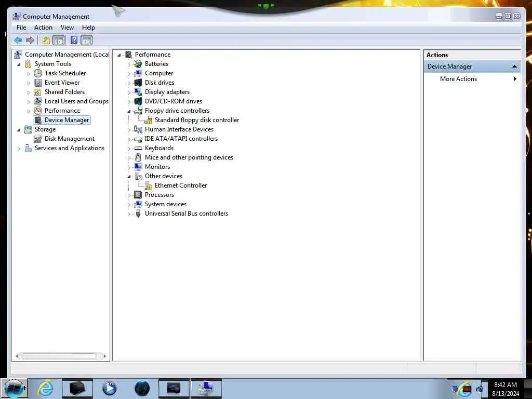The height and width of the screenshot is (399, 532).
Task: Select the Local Users and Groups icon
Action: coord(38,101)
